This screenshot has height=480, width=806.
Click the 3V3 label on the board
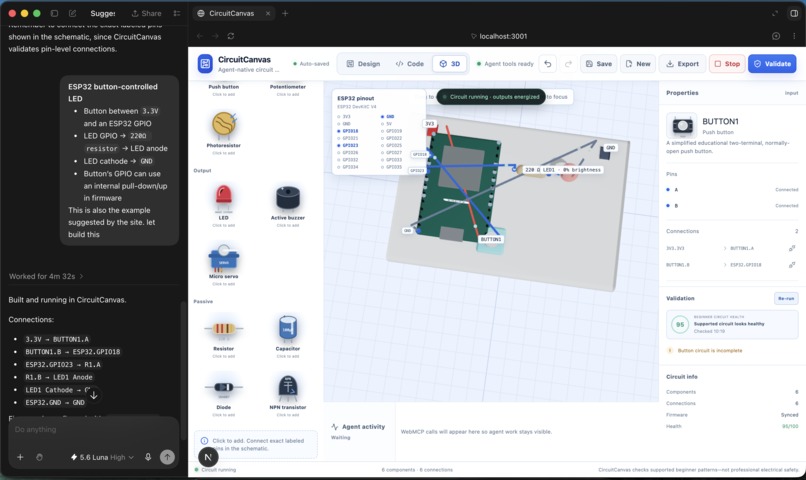(x=429, y=124)
